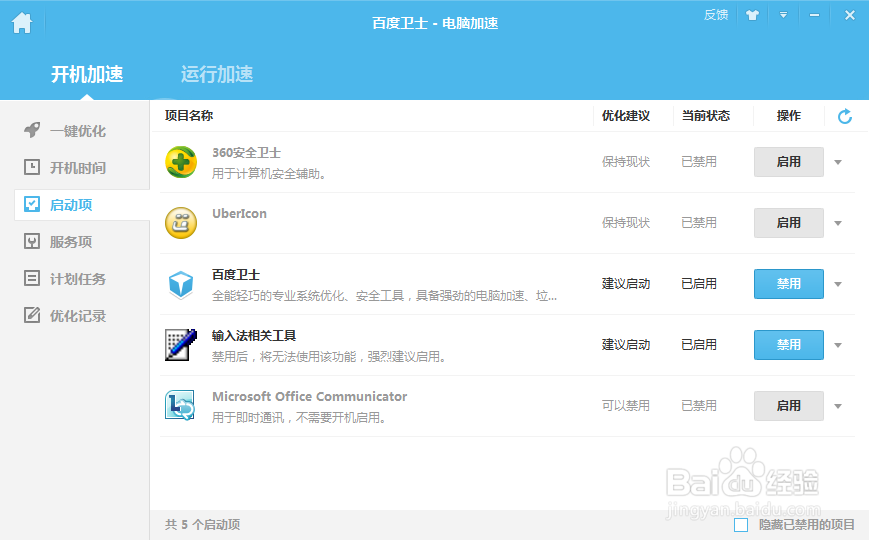The height and width of the screenshot is (540, 869).
Task: Click the 当前状态 column header
Action: click(706, 116)
